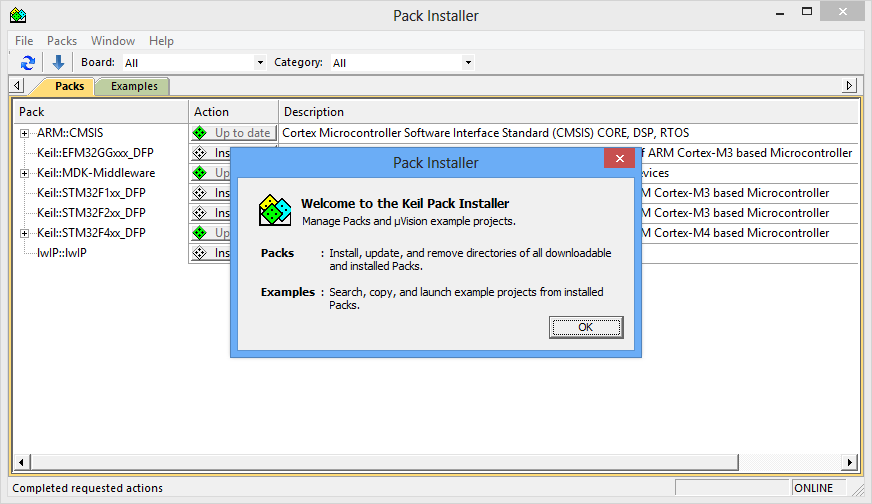Click the diamond icon in Keil::EFM32GGxxx_DFP action
Viewport: 872px width, 504px height.
pos(200,153)
